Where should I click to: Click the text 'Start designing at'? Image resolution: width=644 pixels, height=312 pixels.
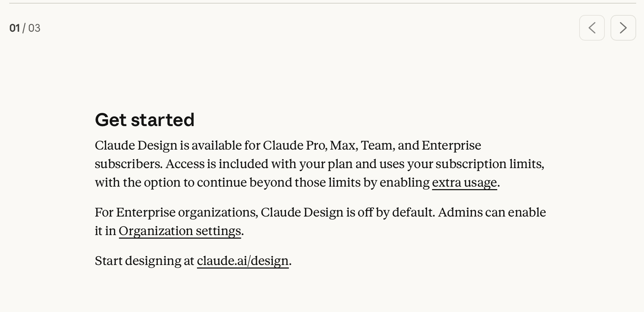click(144, 261)
